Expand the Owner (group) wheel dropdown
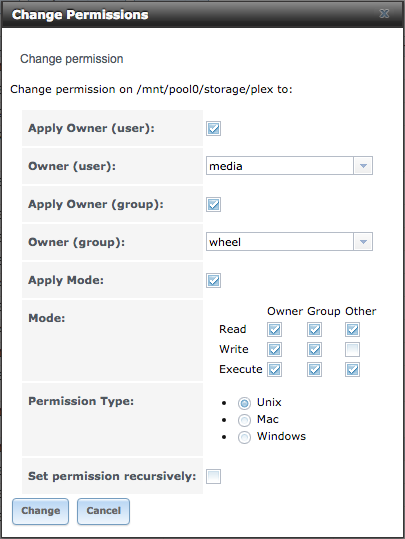The height and width of the screenshot is (539, 405). [x=363, y=242]
